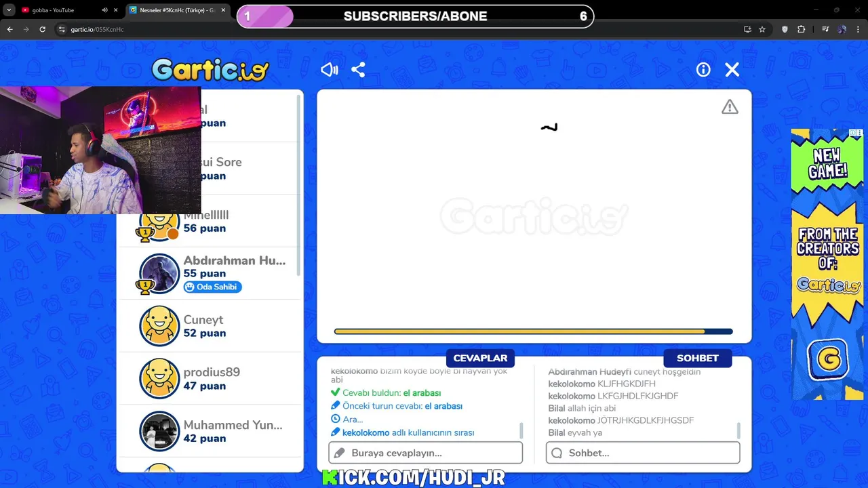Mute the Gartic.io game sound
868x488 pixels.
(x=329, y=70)
